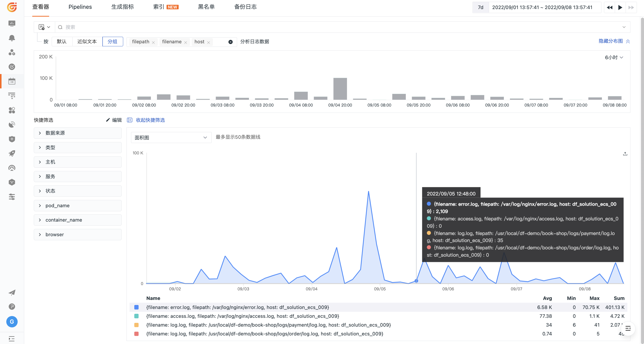
Task: Open the APM trace lines icon in sidebar
Action: [x=12, y=96]
